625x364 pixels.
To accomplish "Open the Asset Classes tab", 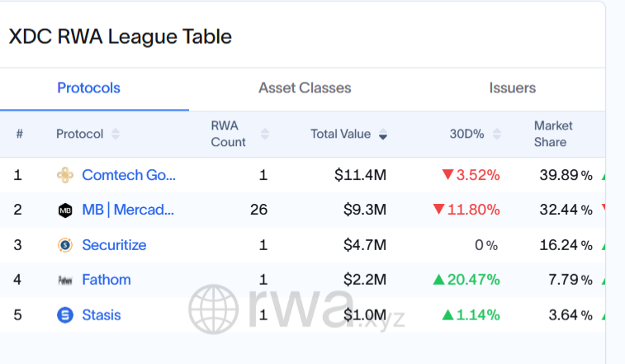I will click(x=305, y=88).
